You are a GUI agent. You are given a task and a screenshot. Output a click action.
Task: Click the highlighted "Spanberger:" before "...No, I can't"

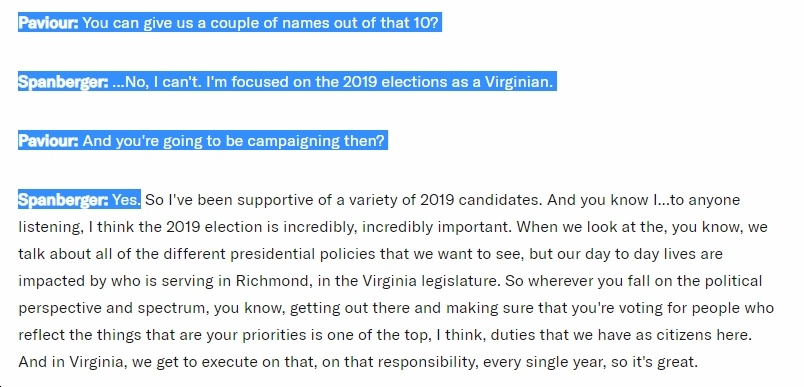point(63,82)
